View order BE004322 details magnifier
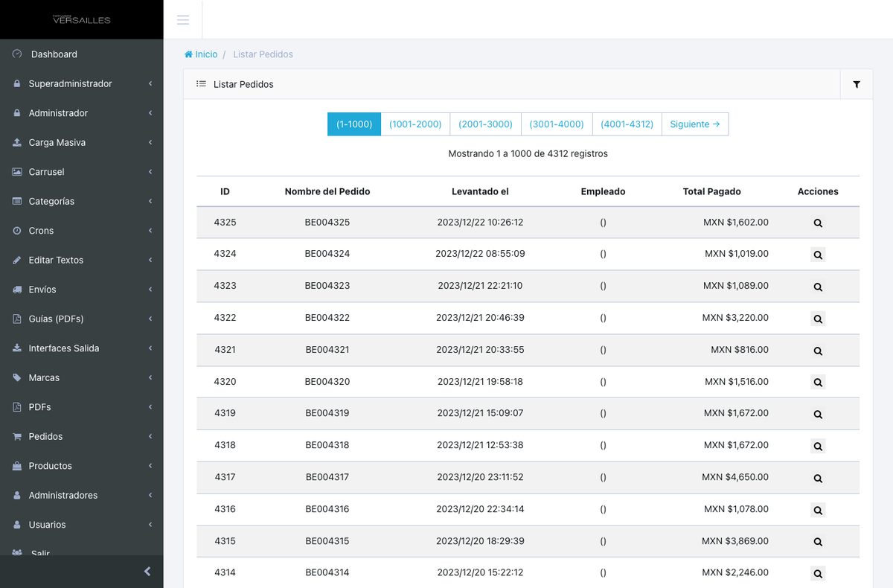The height and width of the screenshot is (588, 893). (818, 319)
